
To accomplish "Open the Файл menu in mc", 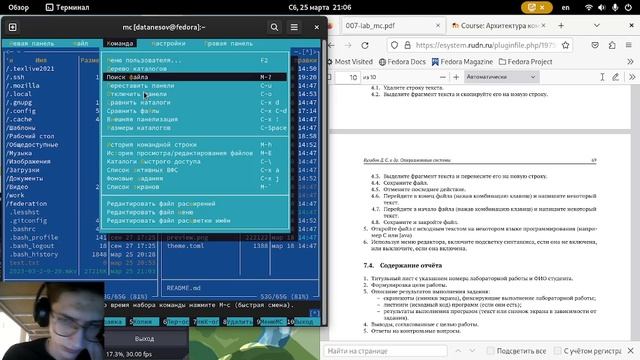I will pos(81,43).
